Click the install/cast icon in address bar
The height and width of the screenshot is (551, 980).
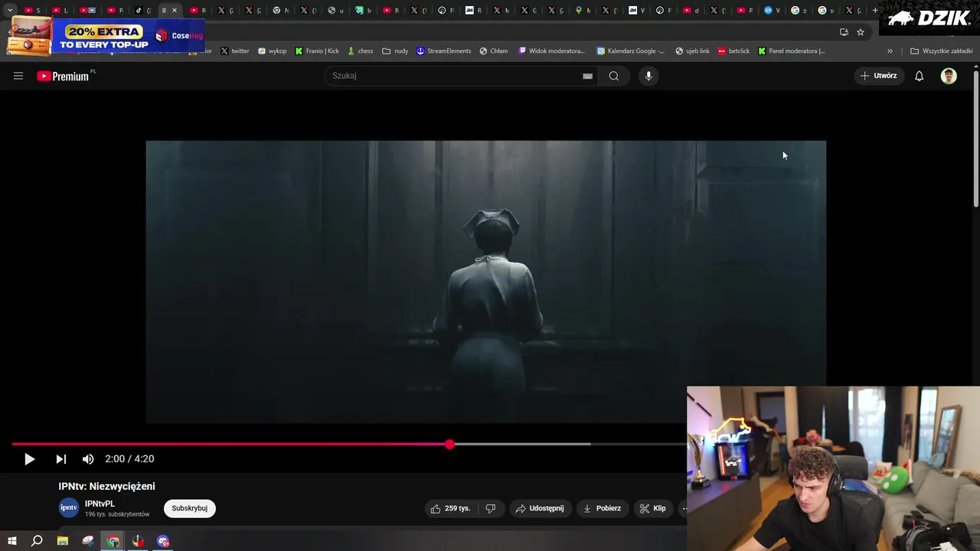[844, 32]
